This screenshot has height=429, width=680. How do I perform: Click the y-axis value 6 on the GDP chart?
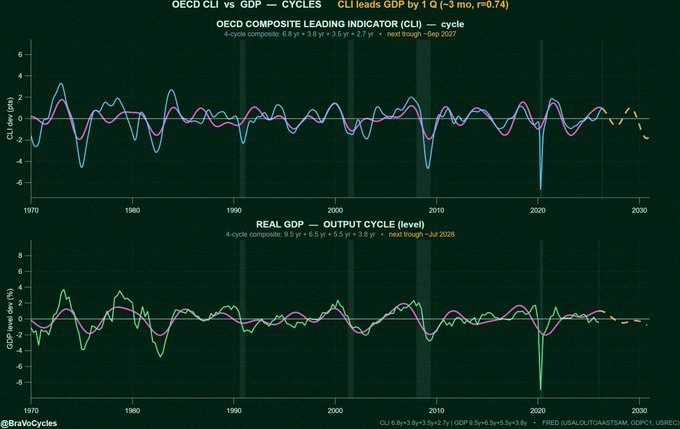(x=20, y=272)
